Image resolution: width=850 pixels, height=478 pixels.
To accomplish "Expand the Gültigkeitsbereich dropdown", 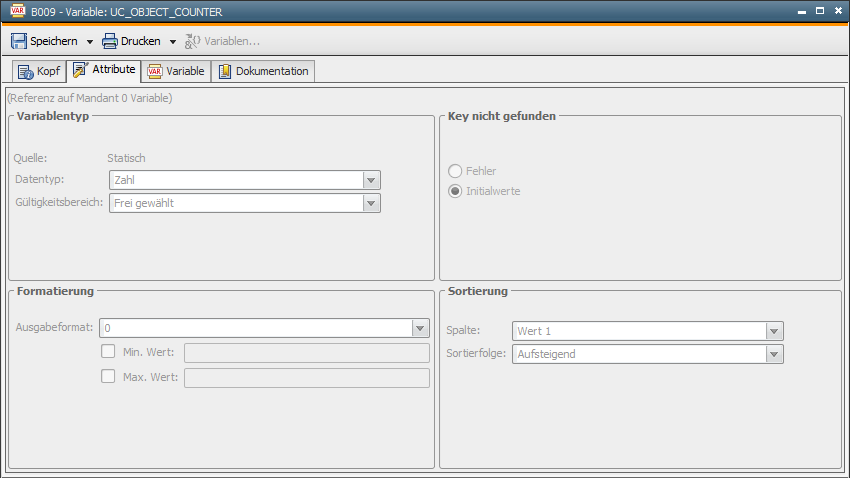I will coord(371,203).
